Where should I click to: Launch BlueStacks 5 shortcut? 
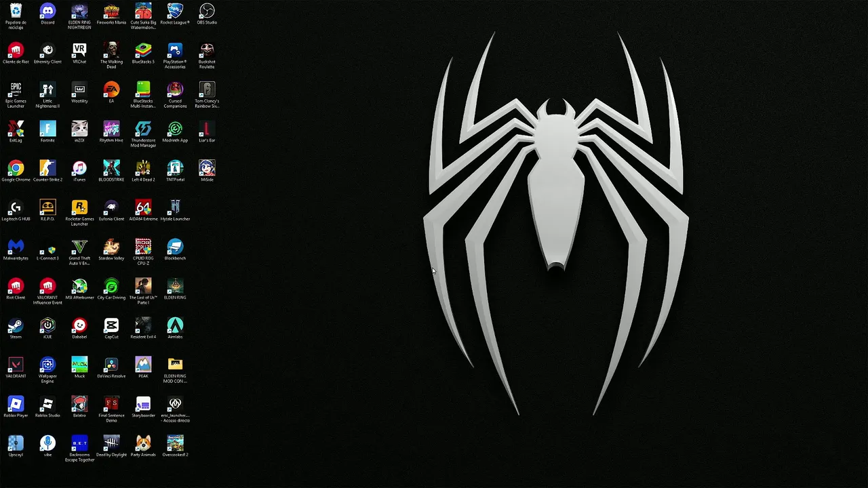pyautogui.click(x=143, y=51)
